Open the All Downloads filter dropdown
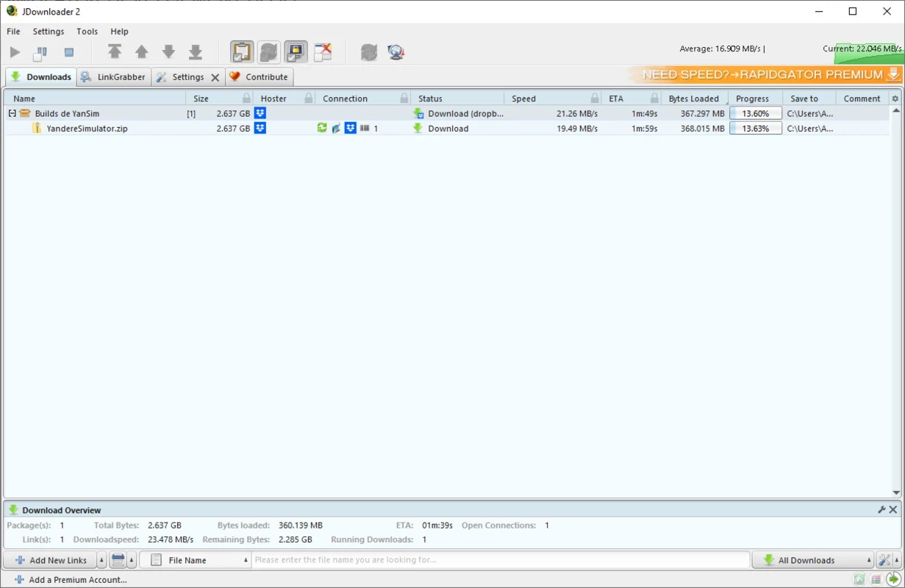Image resolution: width=905 pixels, height=588 pixels. [813, 560]
